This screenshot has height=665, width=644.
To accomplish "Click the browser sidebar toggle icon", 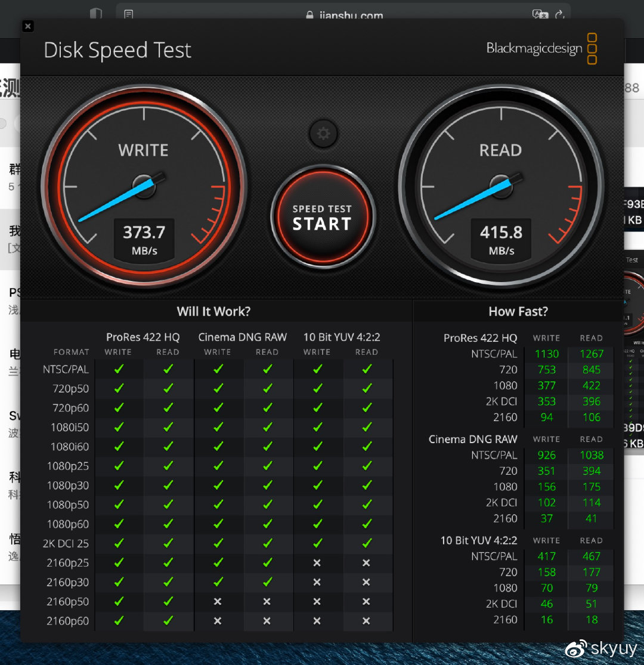I will [96, 14].
